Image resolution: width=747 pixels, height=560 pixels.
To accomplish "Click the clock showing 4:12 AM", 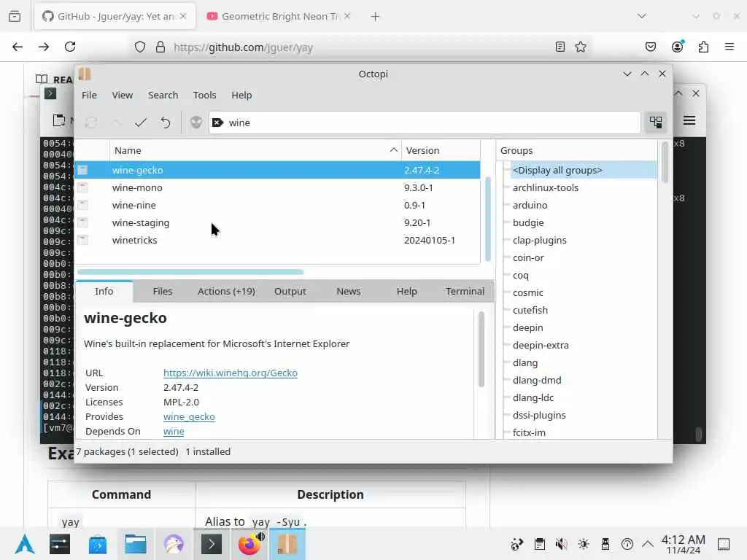I will [683, 544].
